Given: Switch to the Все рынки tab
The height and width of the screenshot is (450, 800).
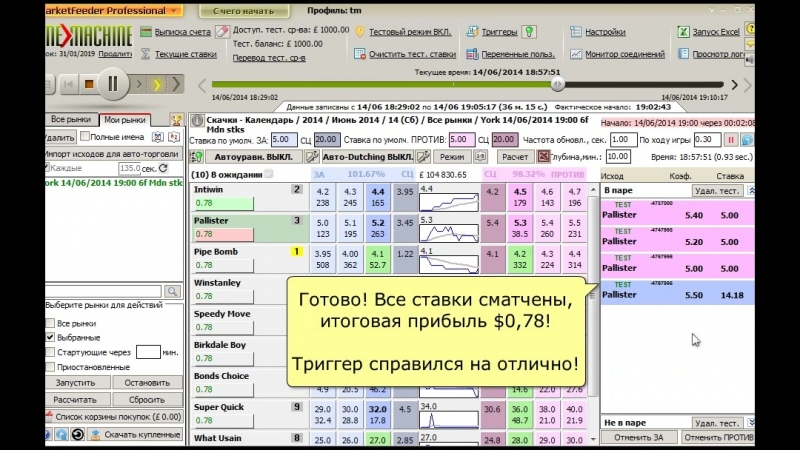Looking at the screenshot, I should tap(71, 119).
